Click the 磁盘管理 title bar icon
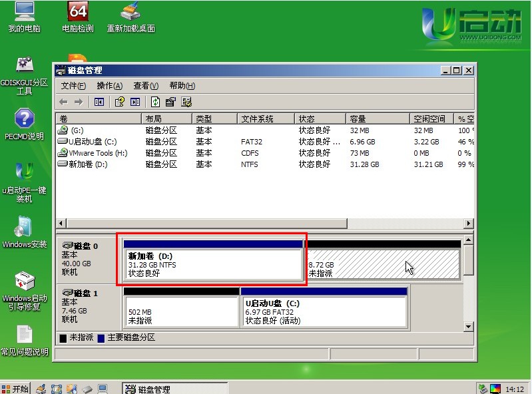Viewport: 532px width, 394px height. click(61, 71)
